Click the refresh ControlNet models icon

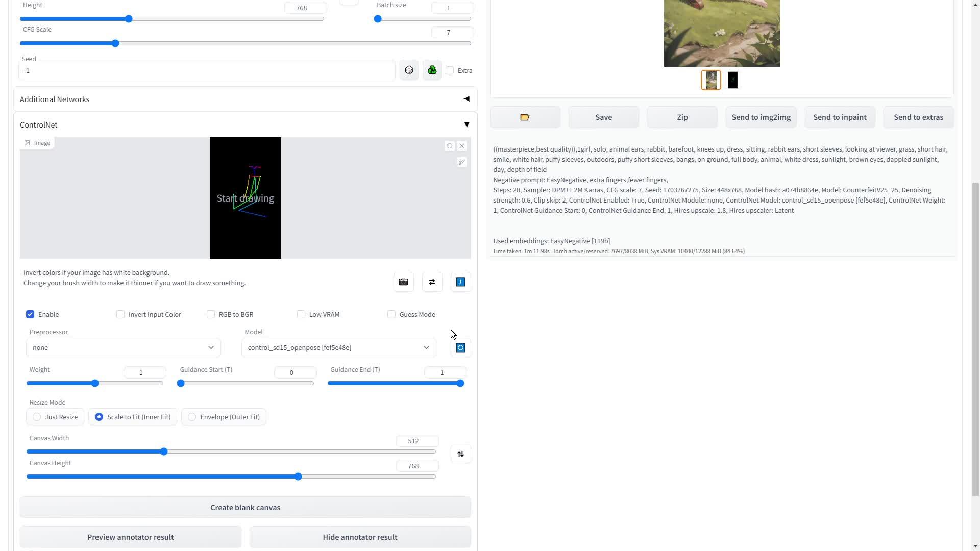point(460,348)
